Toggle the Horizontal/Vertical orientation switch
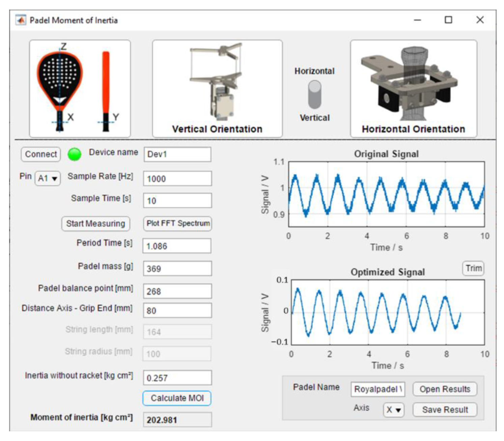 pos(314,94)
